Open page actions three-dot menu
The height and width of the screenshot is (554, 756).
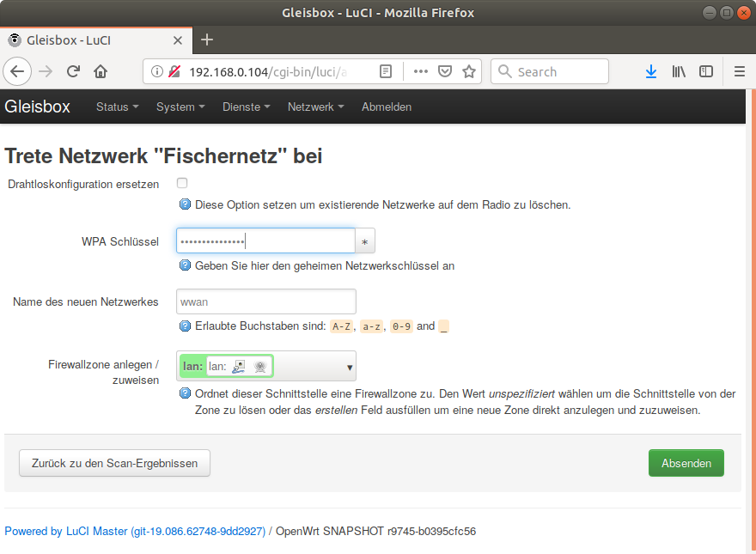420,71
